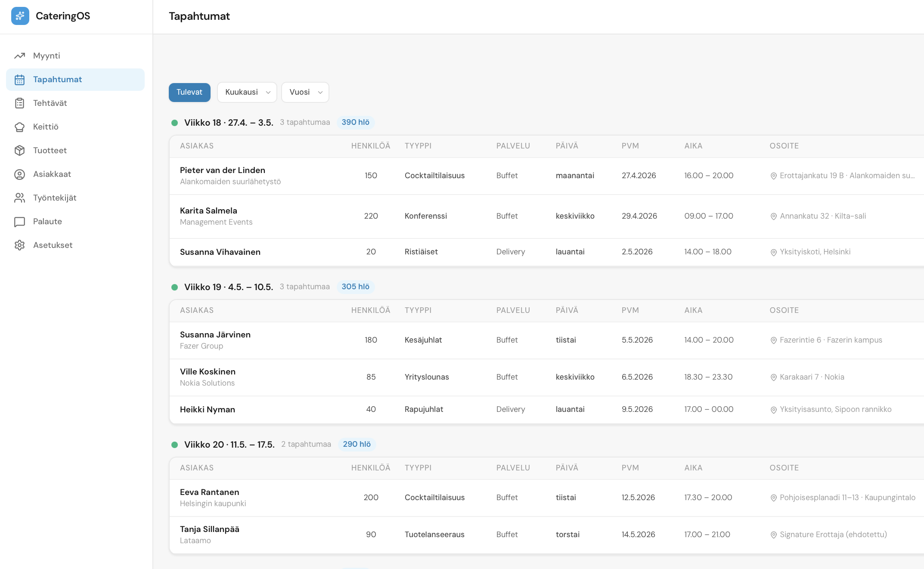Viewport: 924px width, 569px height.
Task: Go to Asiakkaat menu item
Action: 52,174
